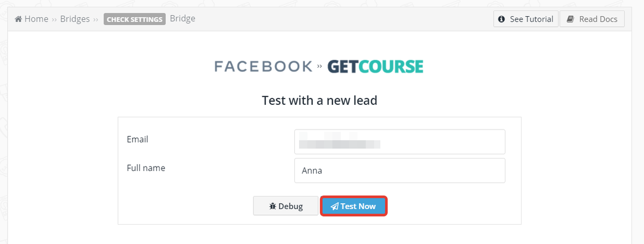Go to the Bridges breadcrumb link
Image resolution: width=644 pixels, height=244 pixels.
(x=75, y=19)
